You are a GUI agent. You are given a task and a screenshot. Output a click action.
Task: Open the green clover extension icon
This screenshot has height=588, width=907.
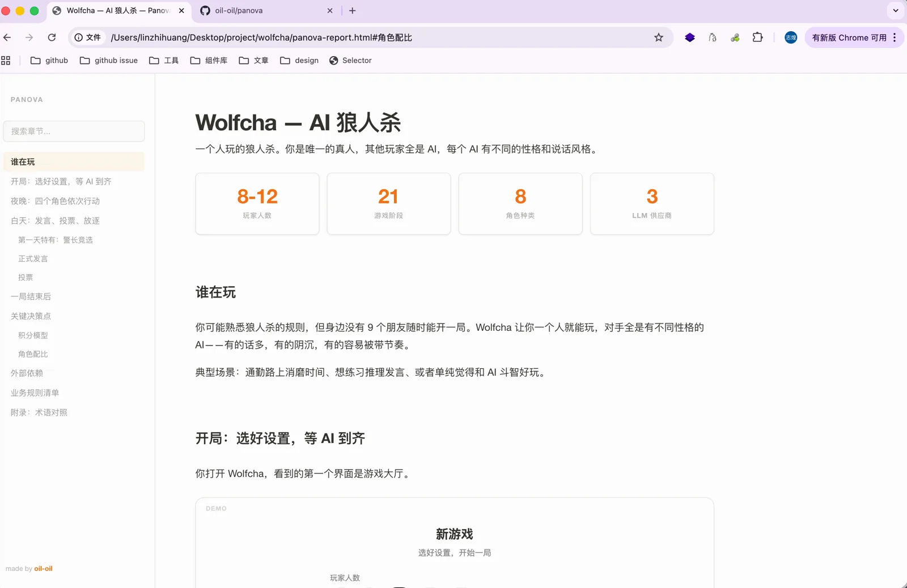coord(735,37)
